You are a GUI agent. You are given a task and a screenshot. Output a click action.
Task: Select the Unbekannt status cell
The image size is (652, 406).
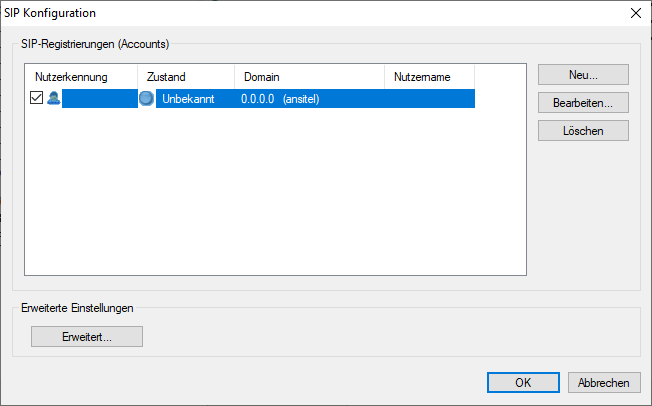188,99
